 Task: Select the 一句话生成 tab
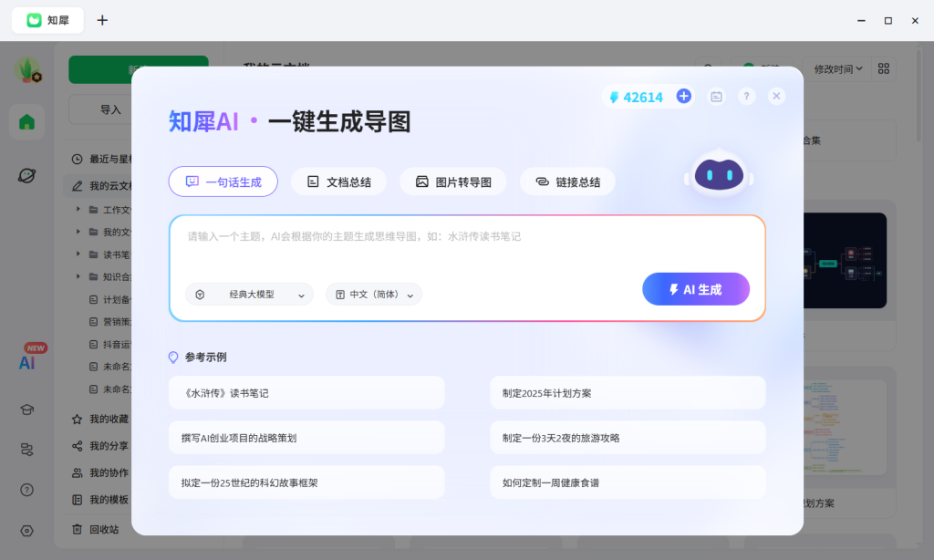point(223,181)
